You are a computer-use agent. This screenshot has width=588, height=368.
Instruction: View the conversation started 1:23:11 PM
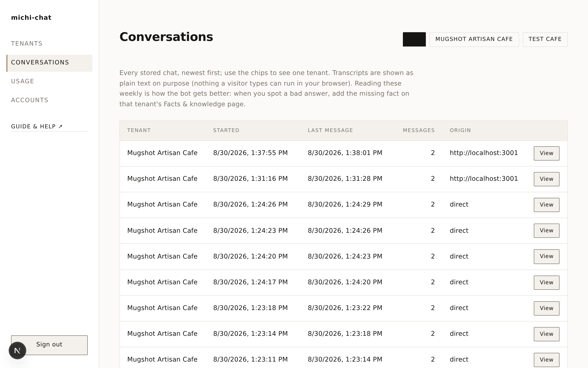click(x=546, y=360)
